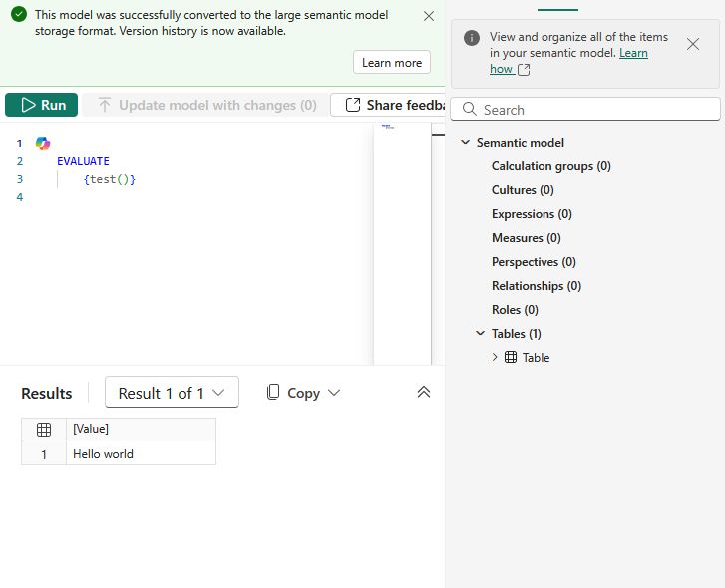This screenshot has height=588, width=725.
Task: Open the Result 1 of 1 dropdown
Action: pyautogui.click(x=172, y=393)
